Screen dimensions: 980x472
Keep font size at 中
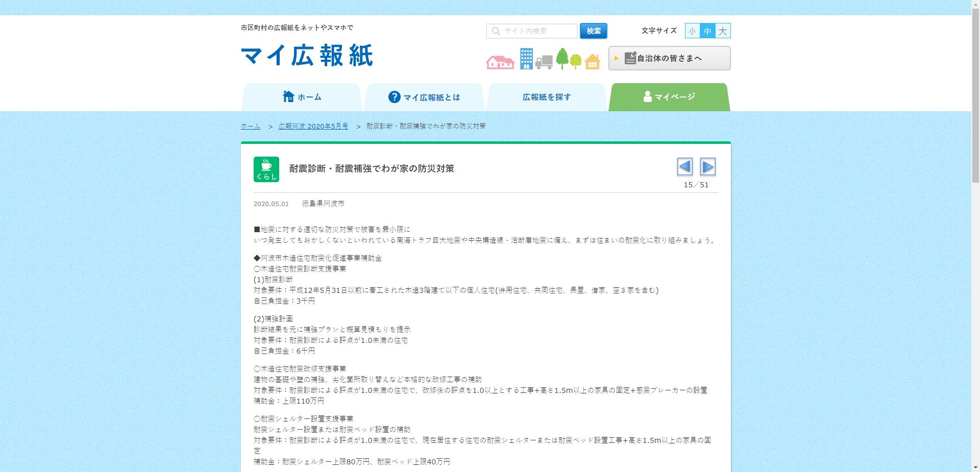click(x=707, y=31)
